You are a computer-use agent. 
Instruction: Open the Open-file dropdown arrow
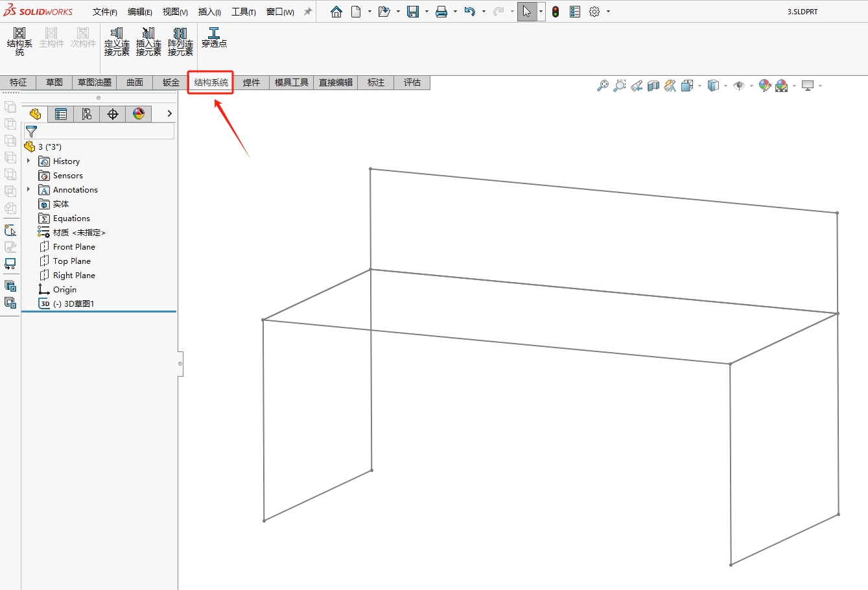(x=398, y=12)
